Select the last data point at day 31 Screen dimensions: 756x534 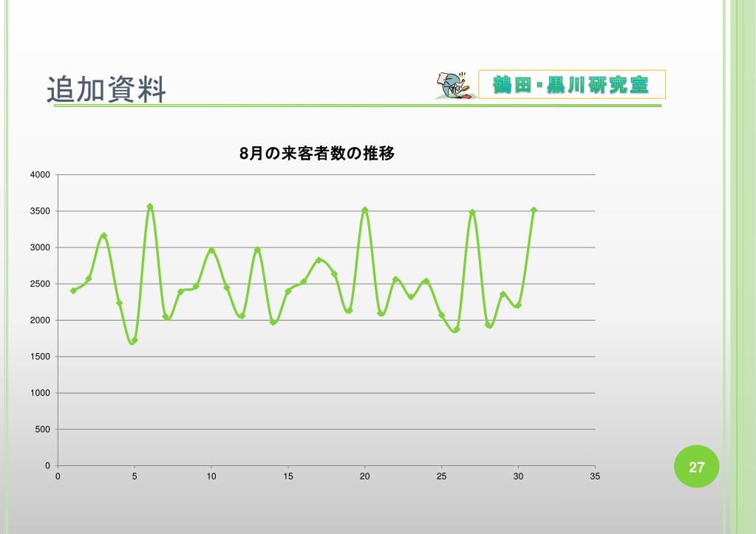pos(534,210)
